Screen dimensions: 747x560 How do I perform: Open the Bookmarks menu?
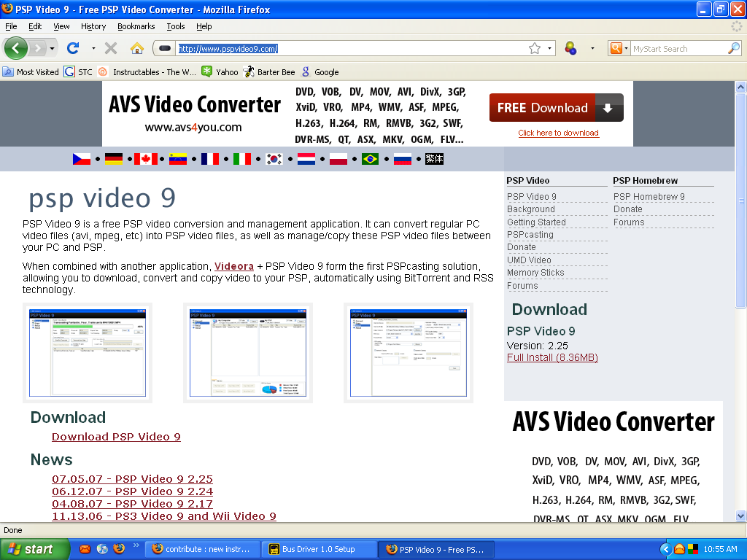coord(136,26)
